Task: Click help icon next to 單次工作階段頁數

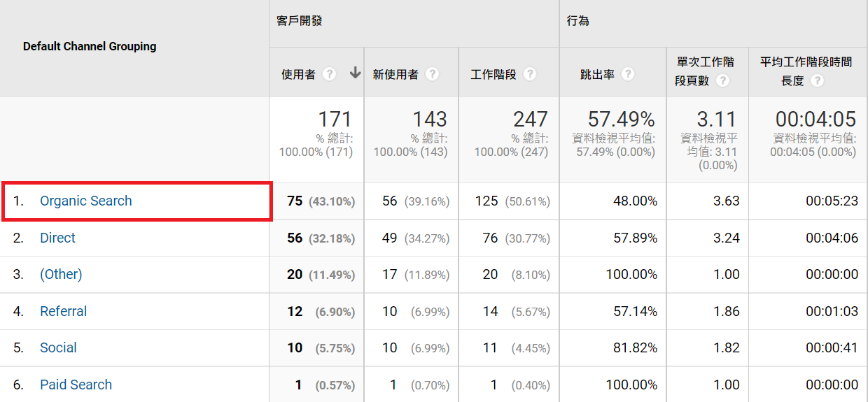Action: pyautogui.click(x=723, y=80)
